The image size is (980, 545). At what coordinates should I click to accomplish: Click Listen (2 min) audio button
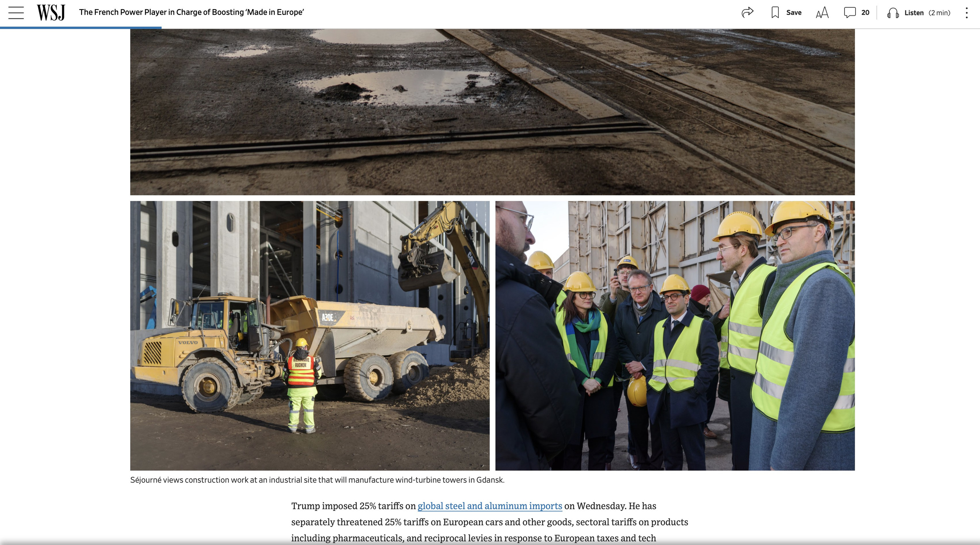coord(914,13)
